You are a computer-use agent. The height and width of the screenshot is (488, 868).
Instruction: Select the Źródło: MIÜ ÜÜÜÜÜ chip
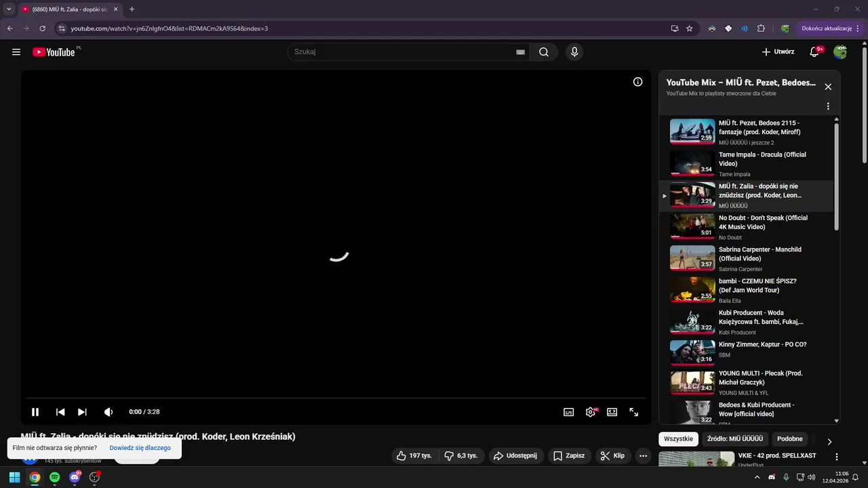pyautogui.click(x=735, y=439)
